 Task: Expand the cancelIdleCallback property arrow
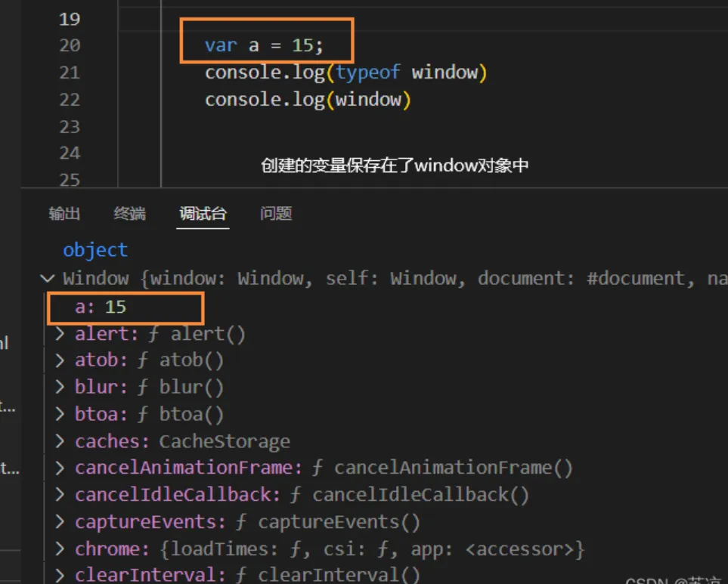(60, 495)
